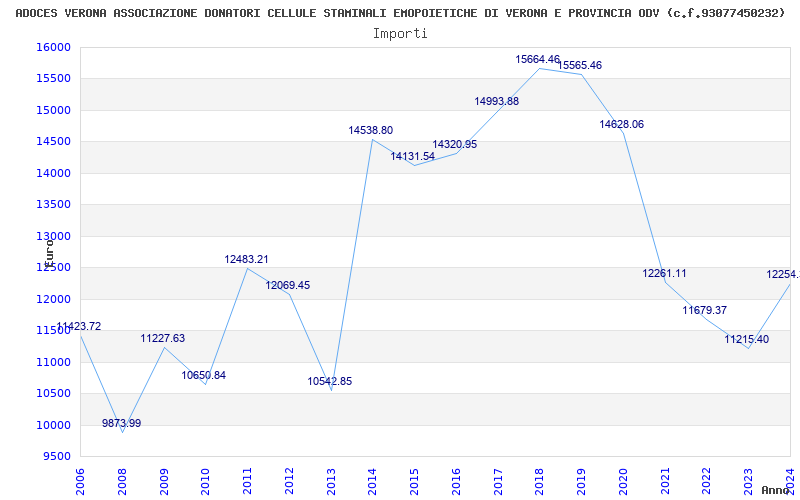Image resolution: width=800 pixels, height=500 pixels.
Task: Click the data label 14320.95
Action: tap(455, 145)
